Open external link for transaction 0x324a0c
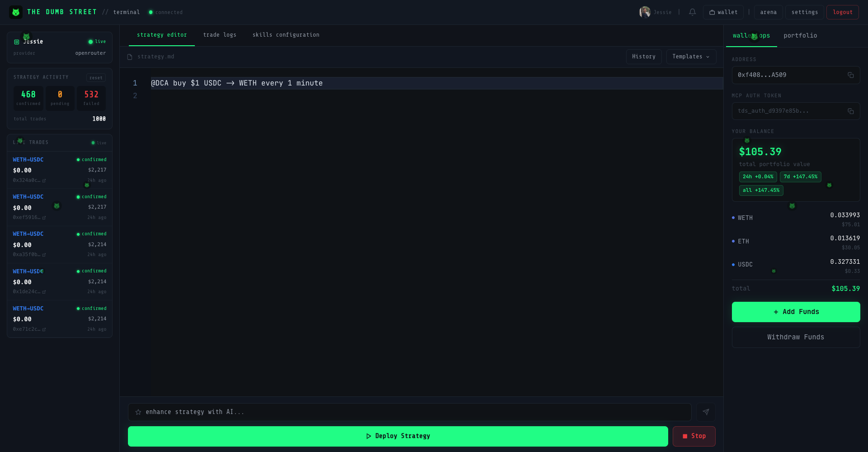 coord(44,181)
